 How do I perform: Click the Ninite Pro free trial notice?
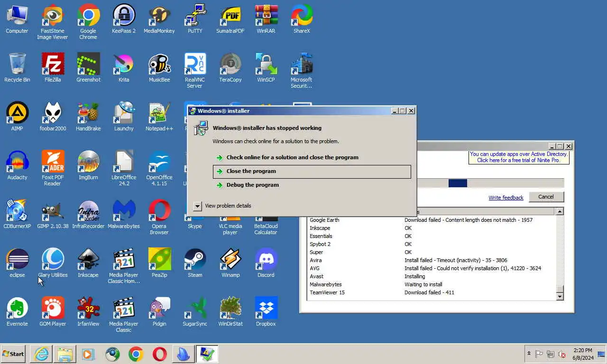pos(518,157)
